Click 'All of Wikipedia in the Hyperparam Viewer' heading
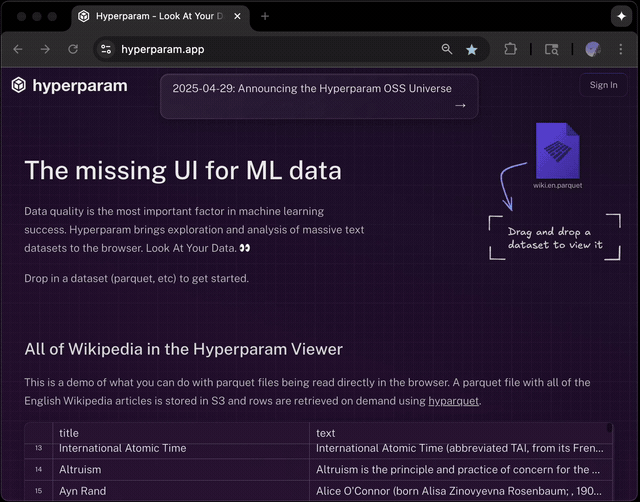The height and width of the screenshot is (502, 640). pyautogui.click(x=183, y=349)
